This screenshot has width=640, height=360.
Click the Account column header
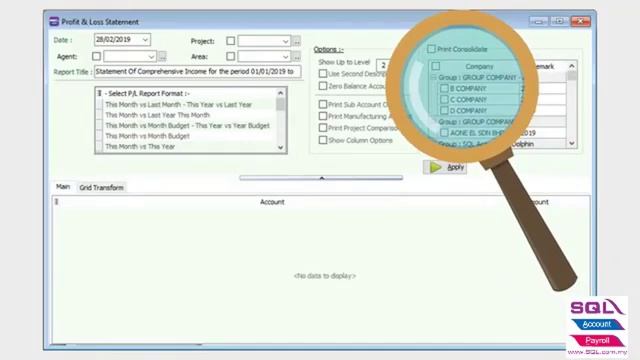click(x=272, y=202)
